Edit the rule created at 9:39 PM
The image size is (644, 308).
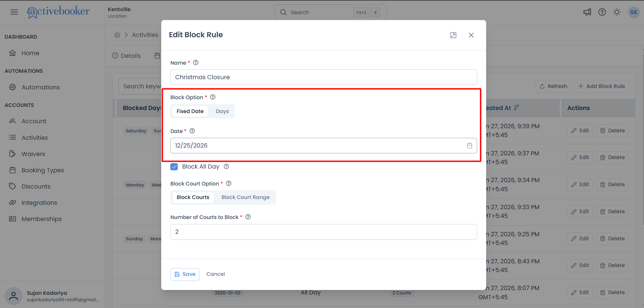coord(580,131)
